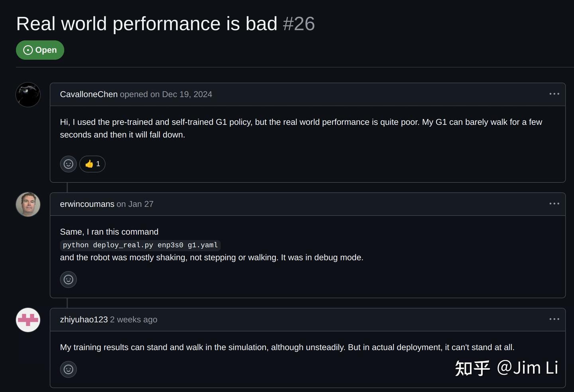The height and width of the screenshot is (392, 574).
Task: Click the issue number #26
Action: coord(299,24)
